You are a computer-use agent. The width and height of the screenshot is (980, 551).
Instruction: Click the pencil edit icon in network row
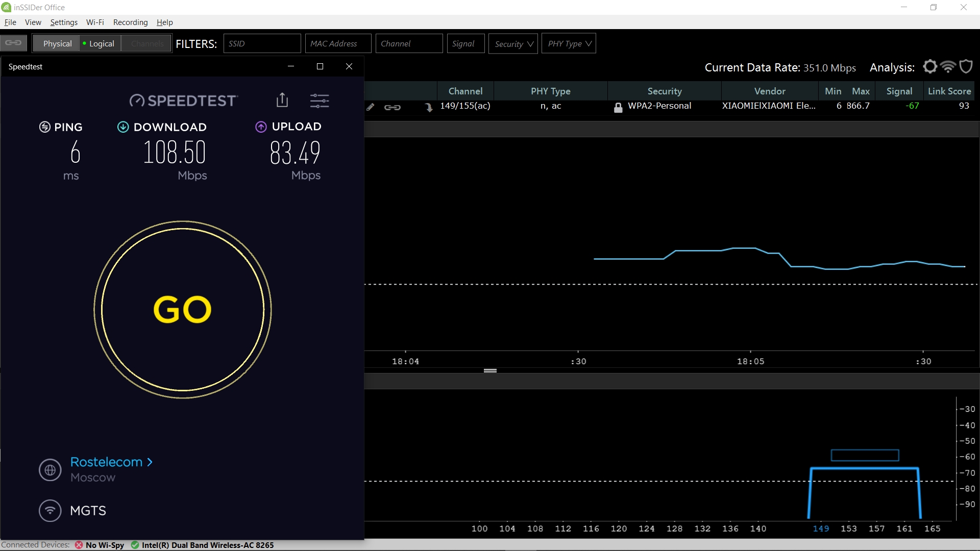371,107
